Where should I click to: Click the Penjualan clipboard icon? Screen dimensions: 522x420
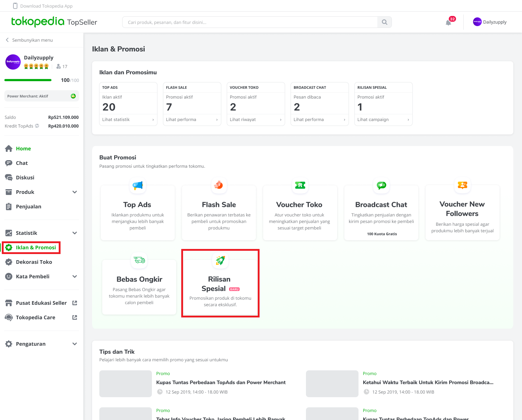pyautogui.click(x=9, y=207)
